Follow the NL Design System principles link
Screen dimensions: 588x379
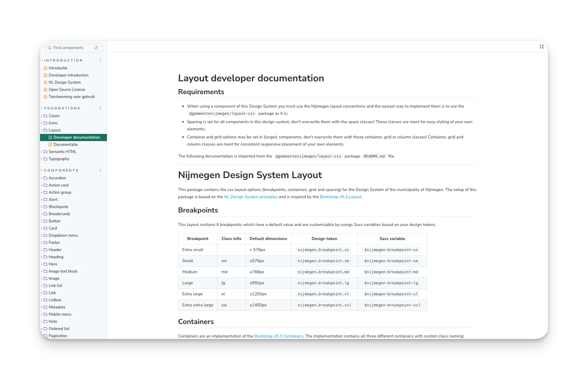pyautogui.click(x=251, y=197)
